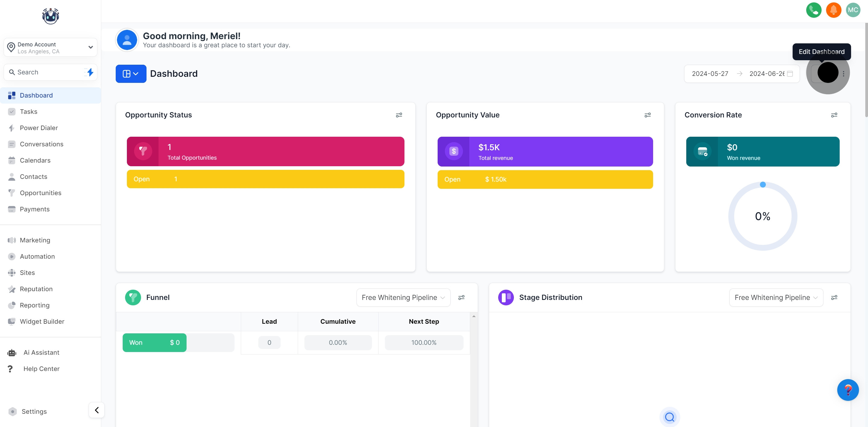Click the MC user avatar
This screenshot has width=868, height=427.
pyautogui.click(x=853, y=10)
